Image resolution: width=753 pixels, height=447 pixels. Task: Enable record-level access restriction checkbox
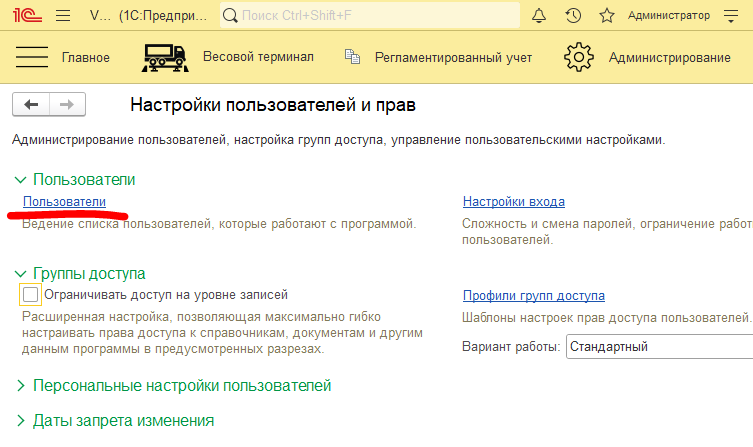pyautogui.click(x=30, y=295)
